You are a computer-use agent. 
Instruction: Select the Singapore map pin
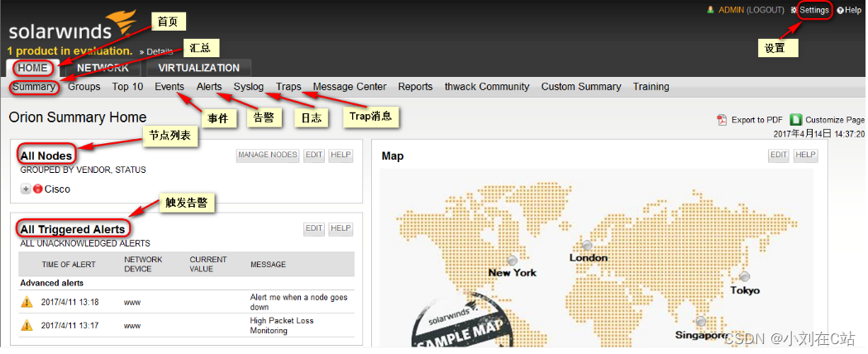point(701,321)
